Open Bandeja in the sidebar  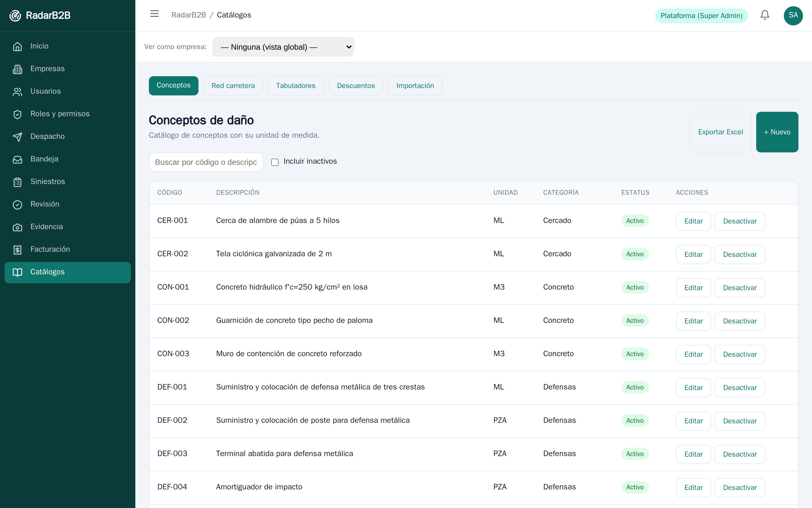click(67, 159)
